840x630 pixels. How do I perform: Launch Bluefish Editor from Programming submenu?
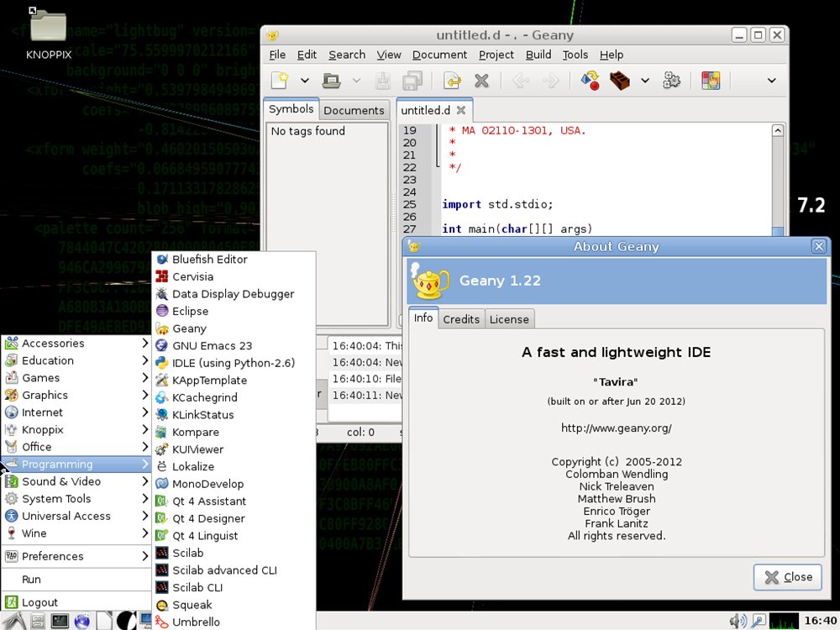point(234,260)
